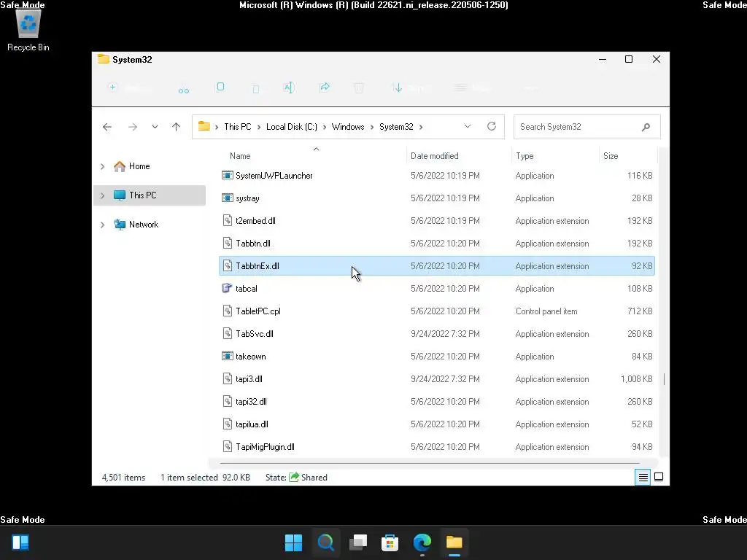The width and height of the screenshot is (747, 560).
Task: Sort by Date modified column
Action: (x=435, y=156)
